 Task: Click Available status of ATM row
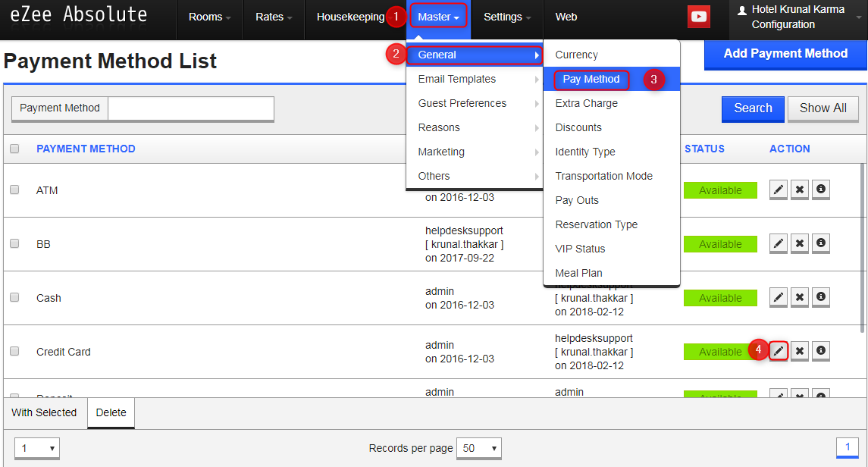720,190
